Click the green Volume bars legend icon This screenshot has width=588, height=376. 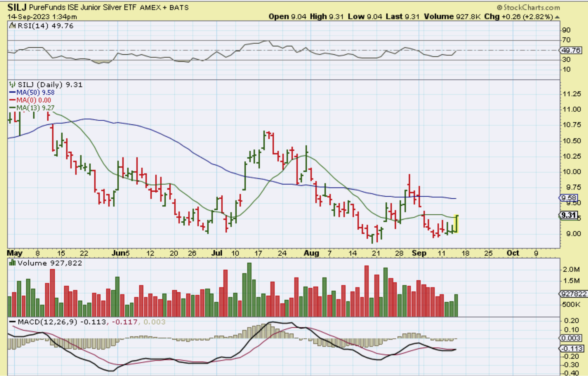(12, 263)
